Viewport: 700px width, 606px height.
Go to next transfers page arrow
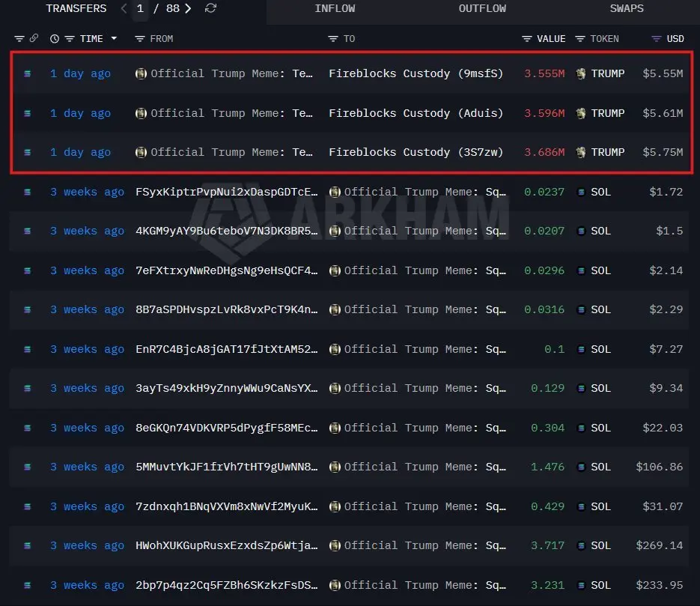point(189,8)
